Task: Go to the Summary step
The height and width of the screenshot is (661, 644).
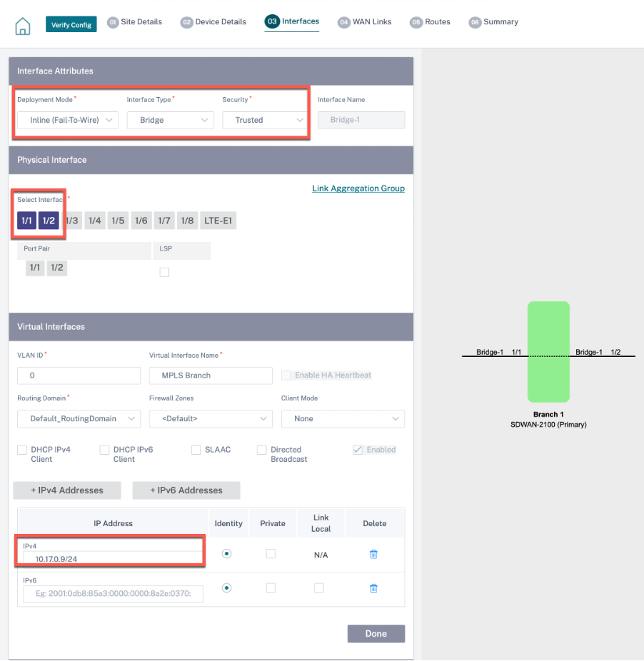Action: (493, 22)
